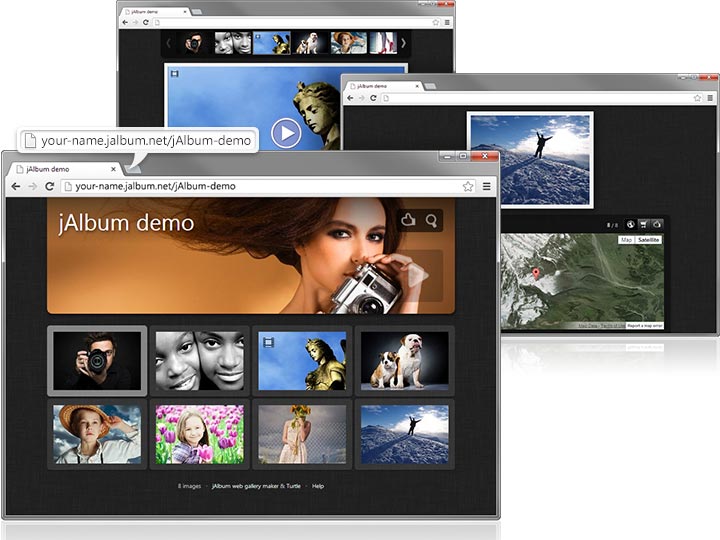The width and height of the screenshot is (720, 540).
Task: Select the photographer thumbnail in the top window strip
Action: click(x=194, y=43)
